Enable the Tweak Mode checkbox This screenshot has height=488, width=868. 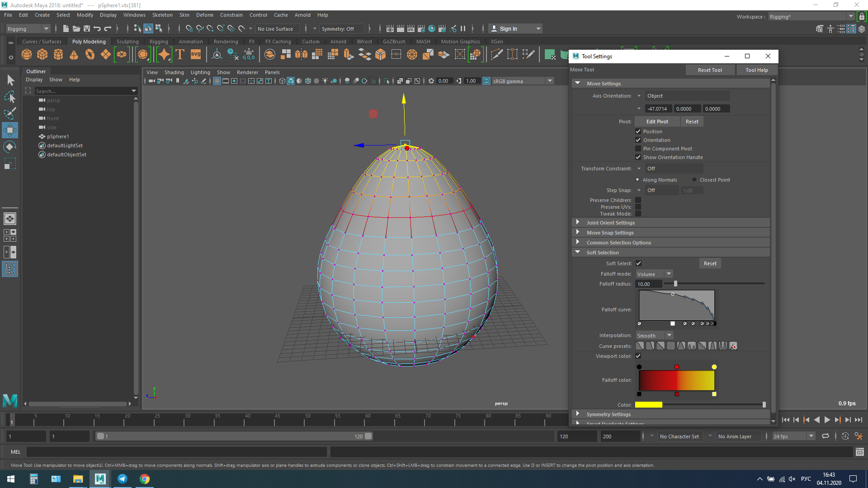pyautogui.click(x=638, y=214)
